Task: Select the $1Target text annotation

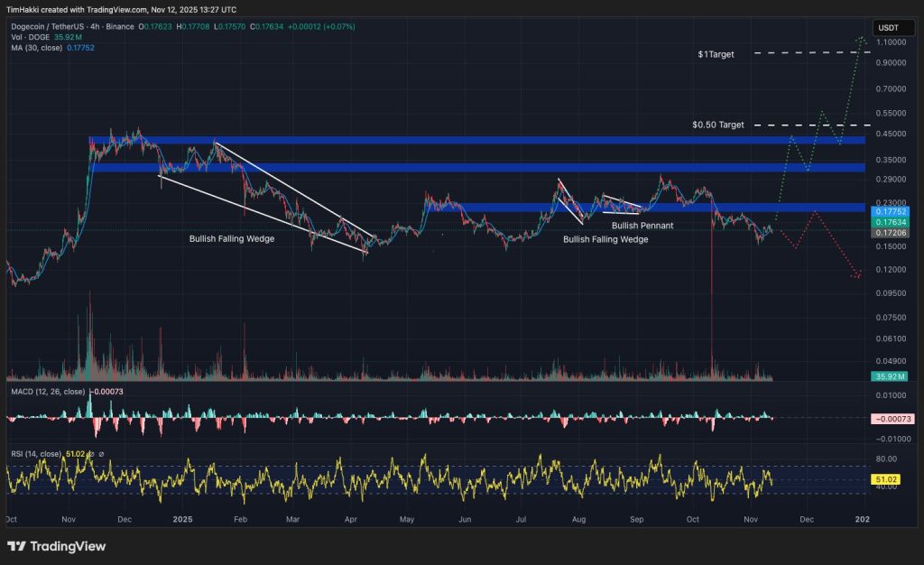Action: coord(716,54)
